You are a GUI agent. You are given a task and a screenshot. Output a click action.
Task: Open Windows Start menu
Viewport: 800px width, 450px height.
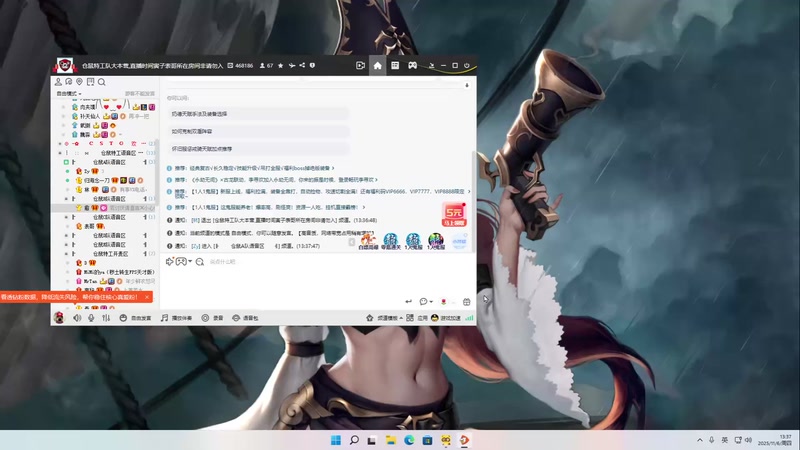tap(336, 440)
